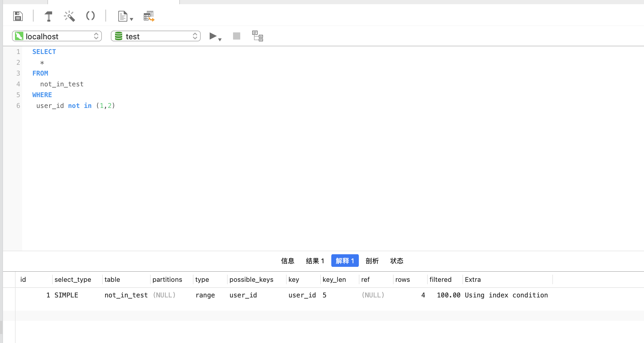The width and height of the screenshot is (644, 343).
Task: Open the test database dropdown
Action: pyautogui.click(x=155, y=36)
